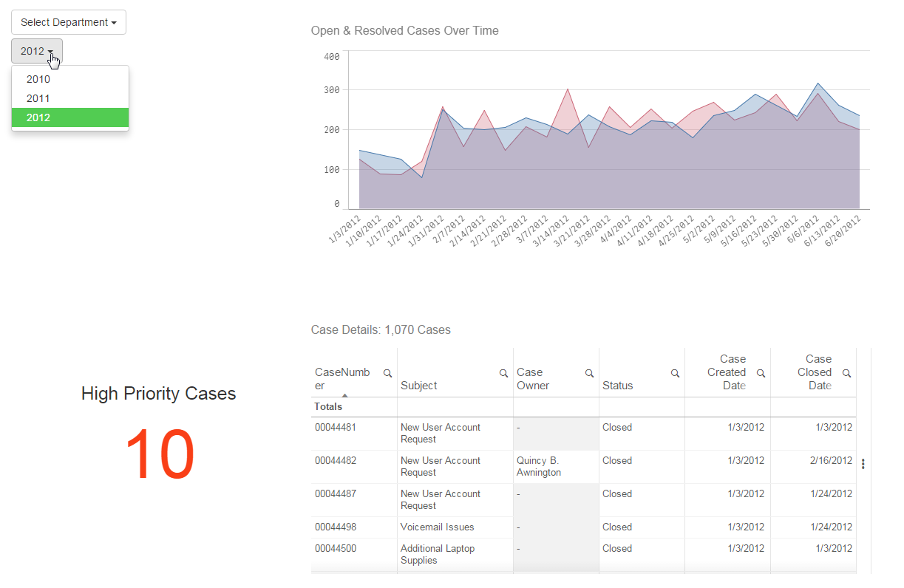Click the 300 y-axis gridline label
The height and width of the screenshot is (588, 904).
(331, 90)
